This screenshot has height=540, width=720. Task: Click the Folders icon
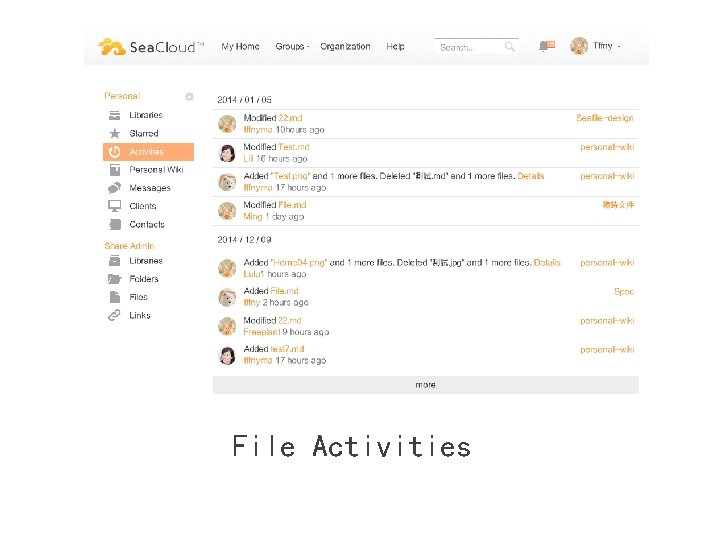click(x=114, y=279)
